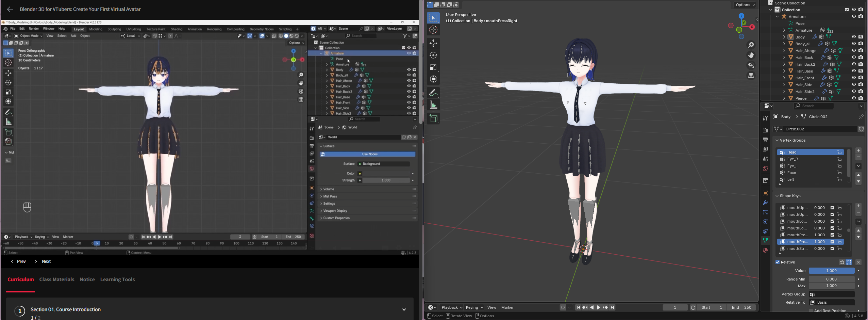The height and width of the screenshot is (320, 868).
Task: Open the Relative To Basis dropdown
Action: click(832, 302)
